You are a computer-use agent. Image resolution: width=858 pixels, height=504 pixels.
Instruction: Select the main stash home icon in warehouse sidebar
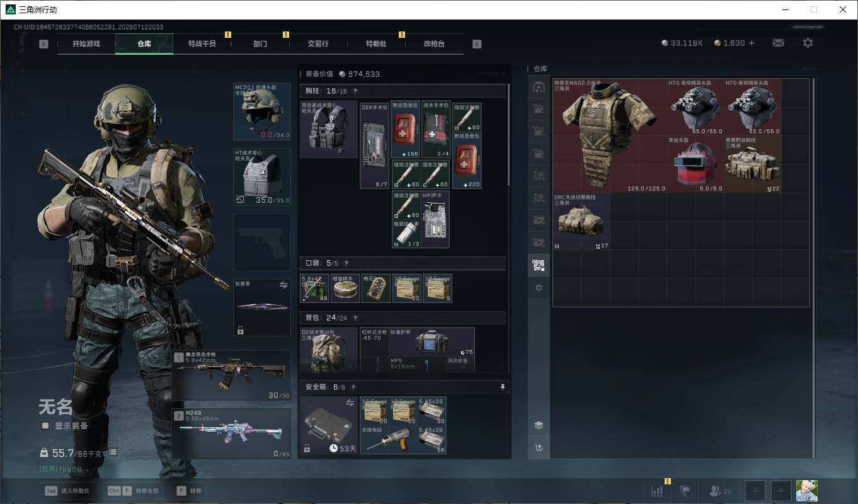pyautogui.click(x=539, y=87)
